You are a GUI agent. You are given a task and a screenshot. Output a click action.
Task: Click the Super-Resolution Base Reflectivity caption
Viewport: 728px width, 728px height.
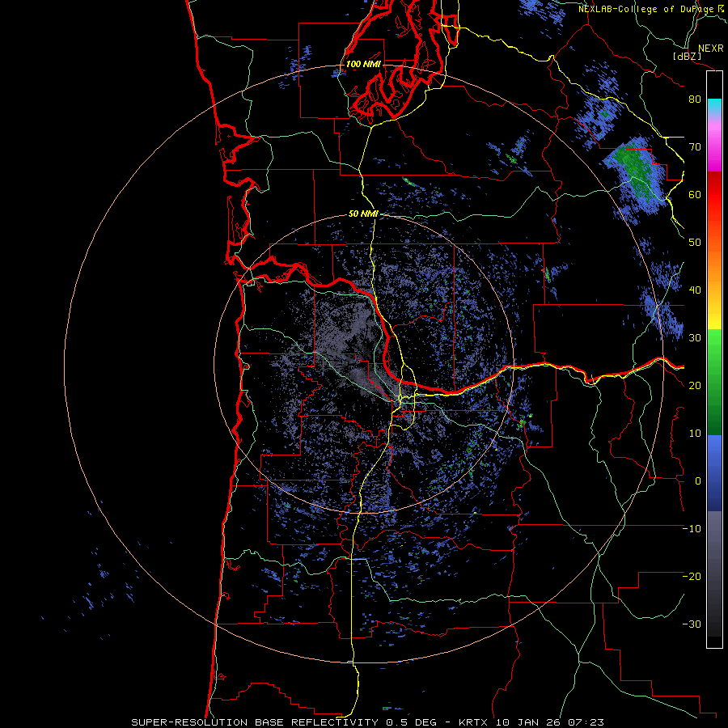[x=368, y=722]
